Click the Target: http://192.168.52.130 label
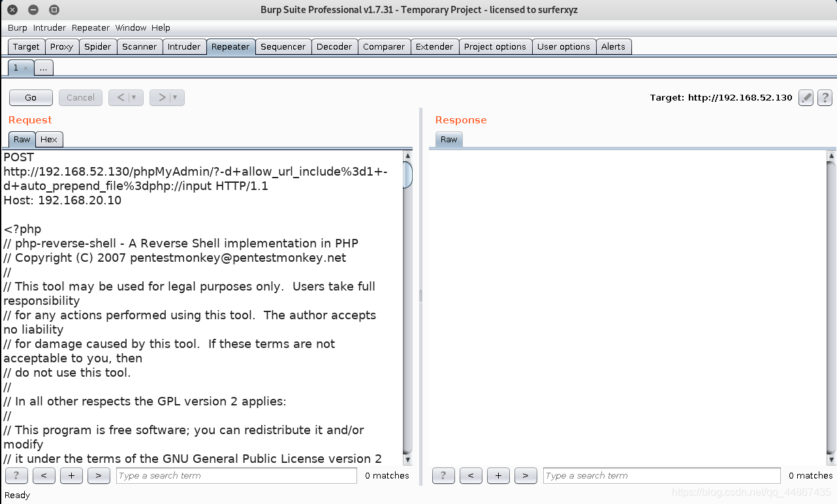Image resolution: width=837 pixels, height=504 pixels. coord(721,98)
